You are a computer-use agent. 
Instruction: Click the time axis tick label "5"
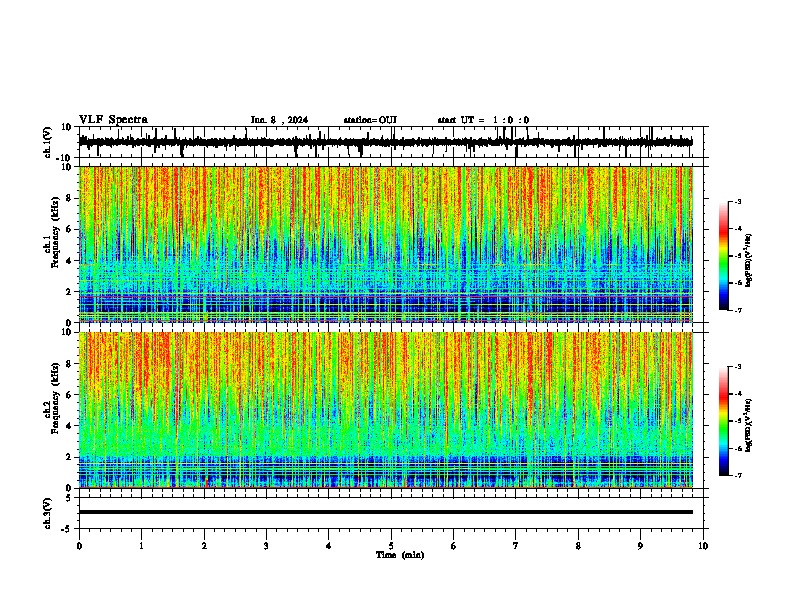(x=391, y=546)
